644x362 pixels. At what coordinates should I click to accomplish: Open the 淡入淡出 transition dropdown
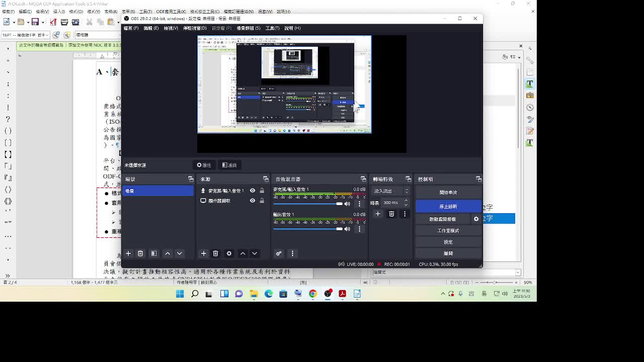391,191
